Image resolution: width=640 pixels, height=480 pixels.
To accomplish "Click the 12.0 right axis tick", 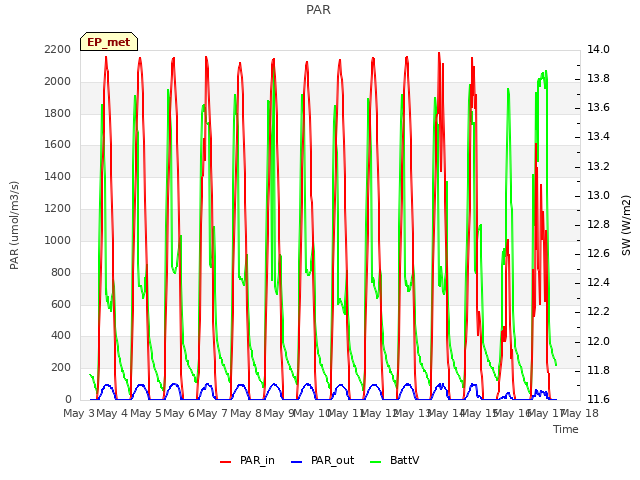I will (x=598, y=341).
